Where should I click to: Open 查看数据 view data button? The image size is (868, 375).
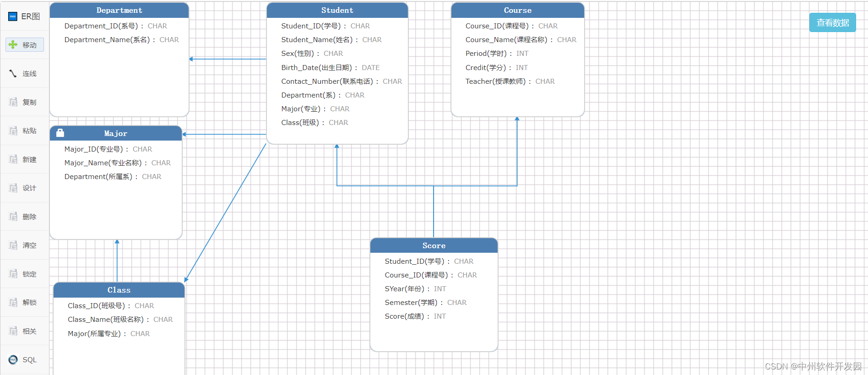click(832, 22)
